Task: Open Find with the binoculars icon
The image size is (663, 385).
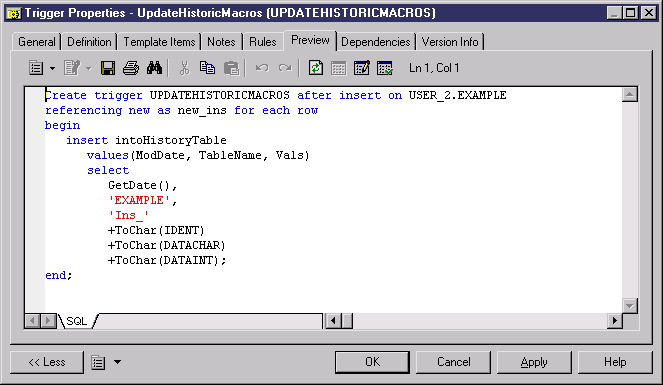Action: [x=154, y=68]
